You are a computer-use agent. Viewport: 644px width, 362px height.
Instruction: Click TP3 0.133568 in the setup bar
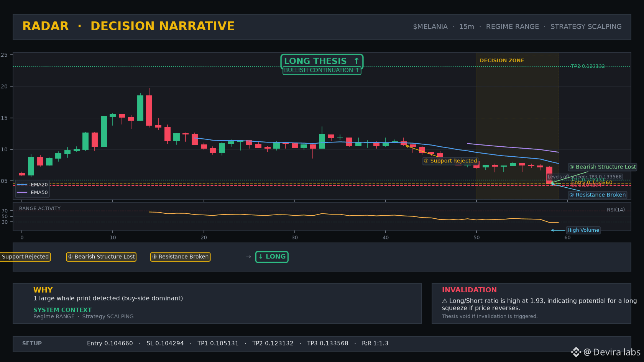[x=327, y=344]
